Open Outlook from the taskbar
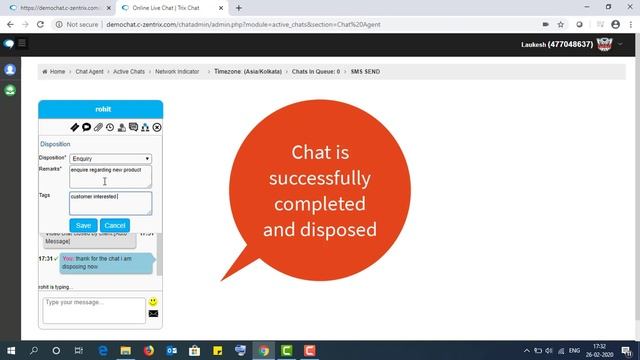 click(171, 351)
